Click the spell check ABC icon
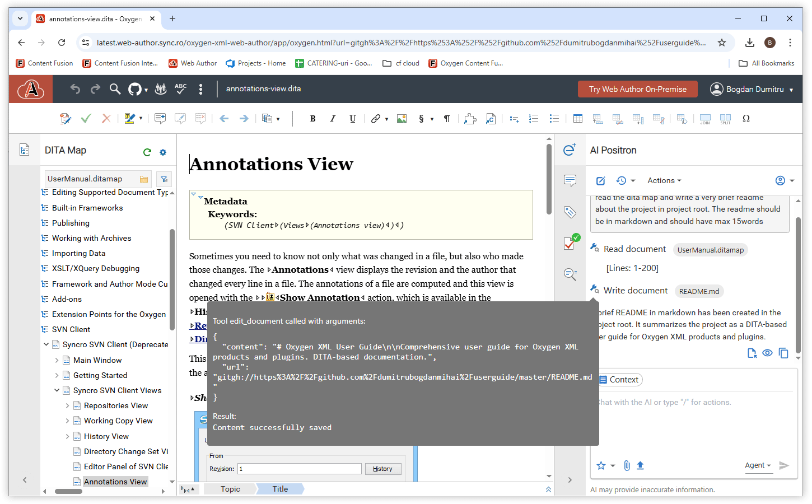This screenshot has width=812, height=504. click(180, 89)
